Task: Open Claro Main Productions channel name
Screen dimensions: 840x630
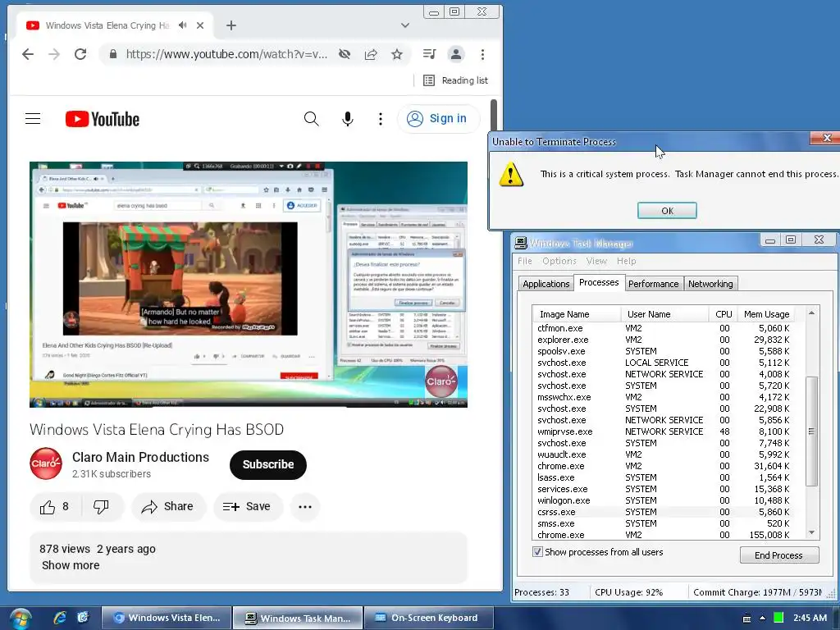Action: (140, 457)
